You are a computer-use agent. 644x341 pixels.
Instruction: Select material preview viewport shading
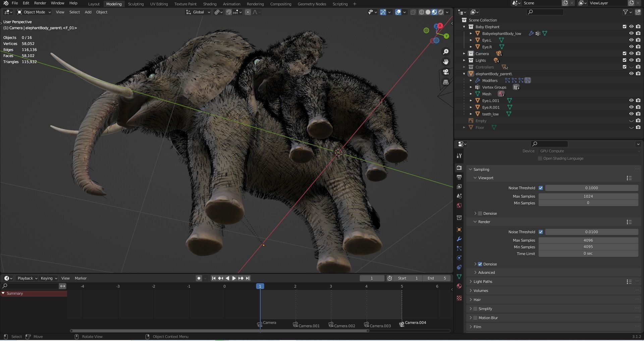(x=434, y=12)
